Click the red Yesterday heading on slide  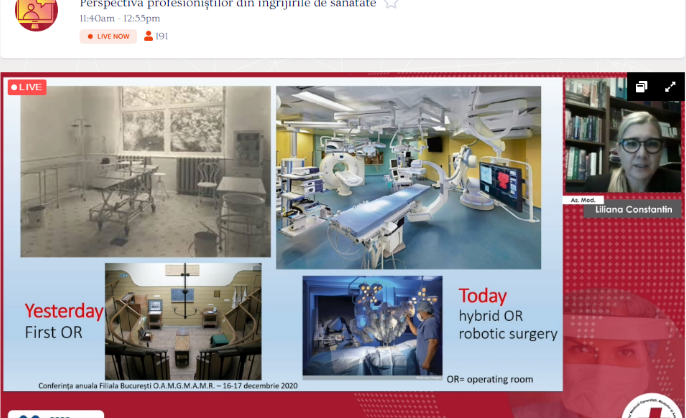[x=63, y=311]
